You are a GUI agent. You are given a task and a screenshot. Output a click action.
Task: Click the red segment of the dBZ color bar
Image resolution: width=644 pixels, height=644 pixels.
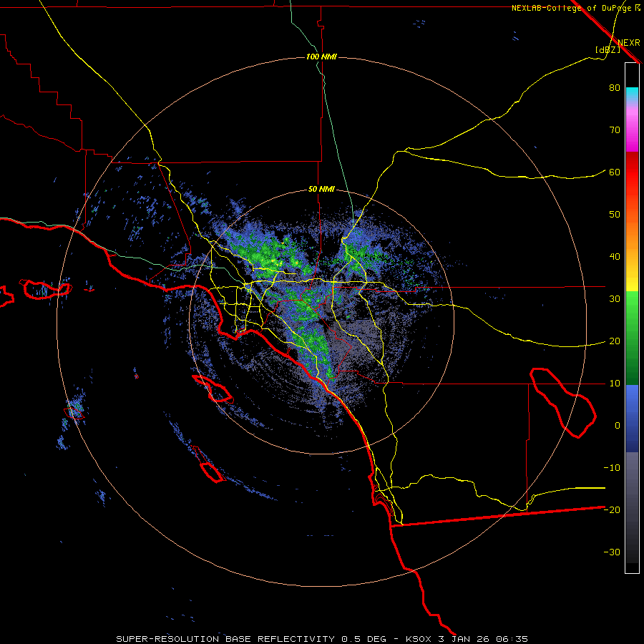(x=632, y=172)
